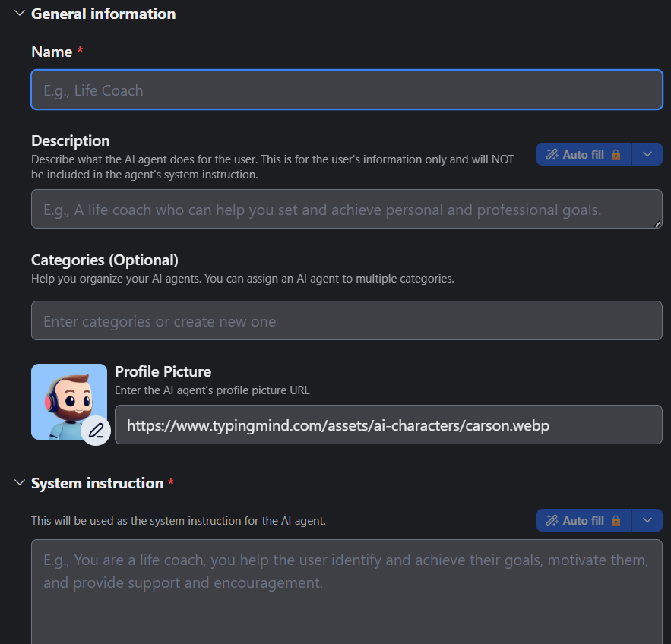Click the lock icon on Description Auto fill

(x=616, y=155)
